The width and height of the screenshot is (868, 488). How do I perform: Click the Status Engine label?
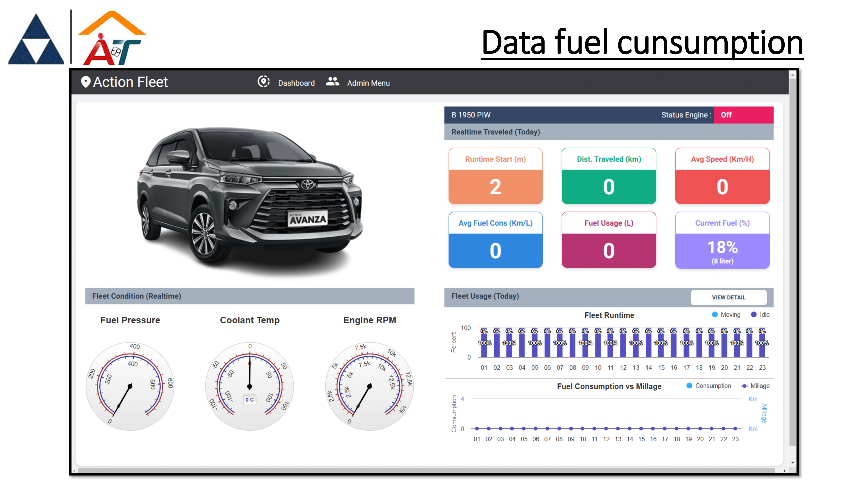pos(686,115)
